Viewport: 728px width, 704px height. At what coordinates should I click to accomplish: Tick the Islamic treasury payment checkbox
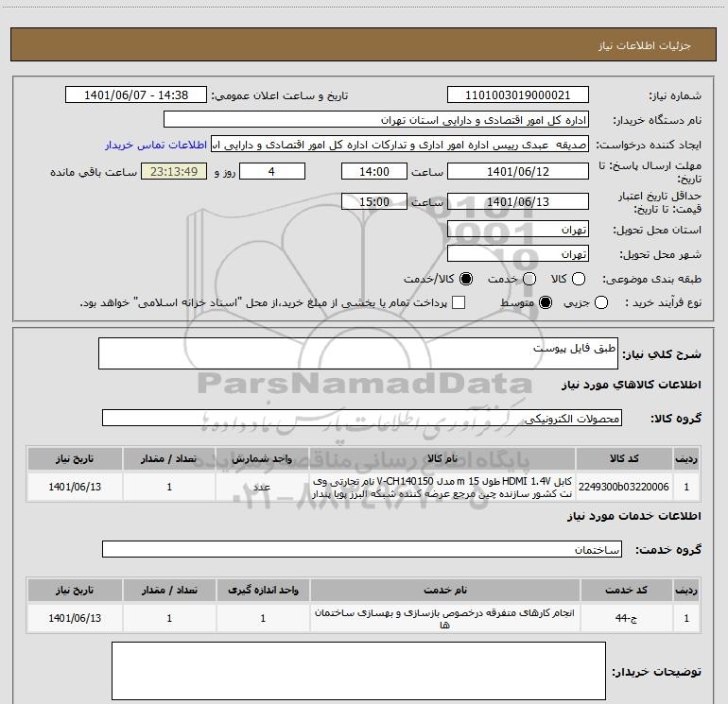459,302
